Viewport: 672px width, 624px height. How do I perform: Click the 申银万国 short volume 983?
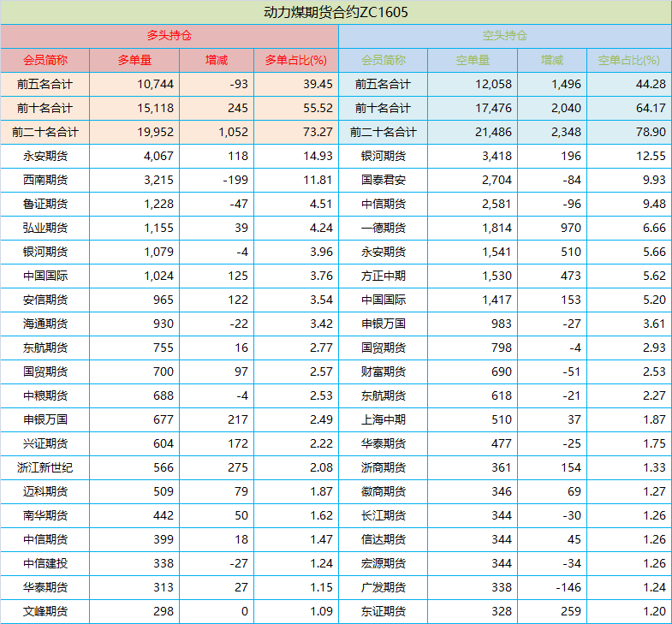point(502,324)
